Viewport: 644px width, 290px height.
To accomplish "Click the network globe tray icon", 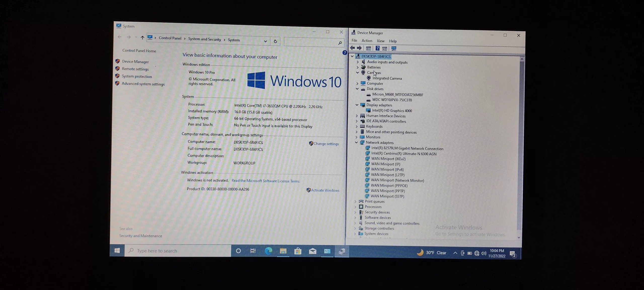I will point(477,253).
